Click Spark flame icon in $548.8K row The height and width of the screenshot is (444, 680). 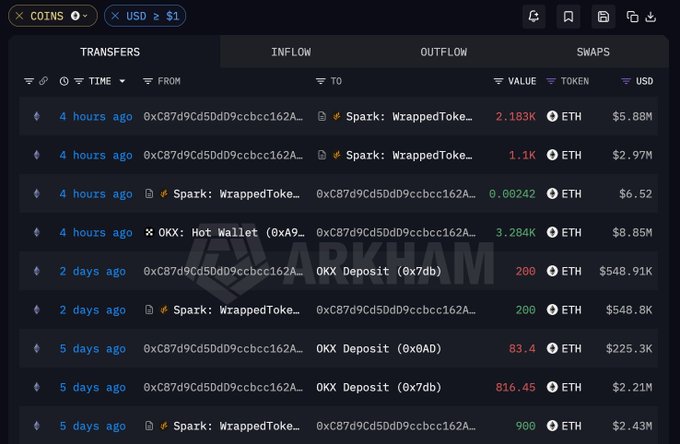pos(164,310)
